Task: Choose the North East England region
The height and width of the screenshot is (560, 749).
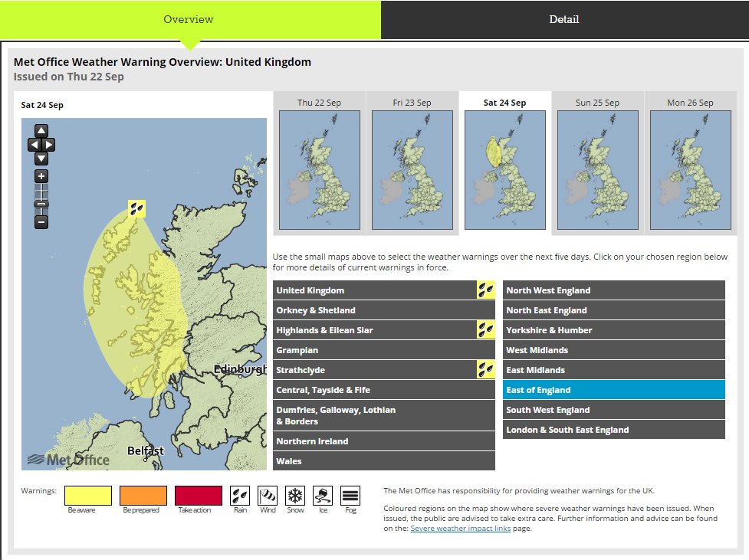Action: point(614,309)
